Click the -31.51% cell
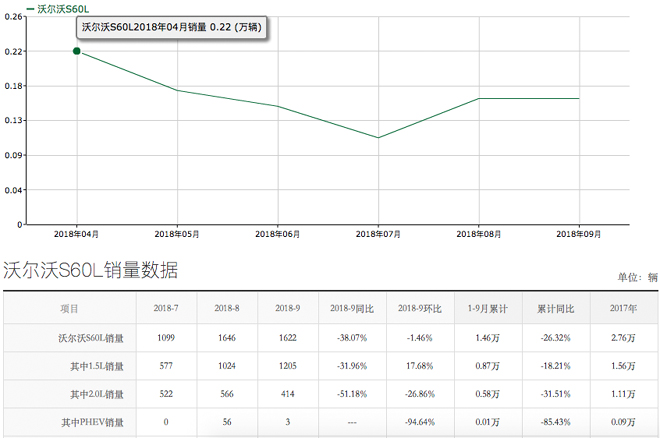 click(x=556, y=394)
